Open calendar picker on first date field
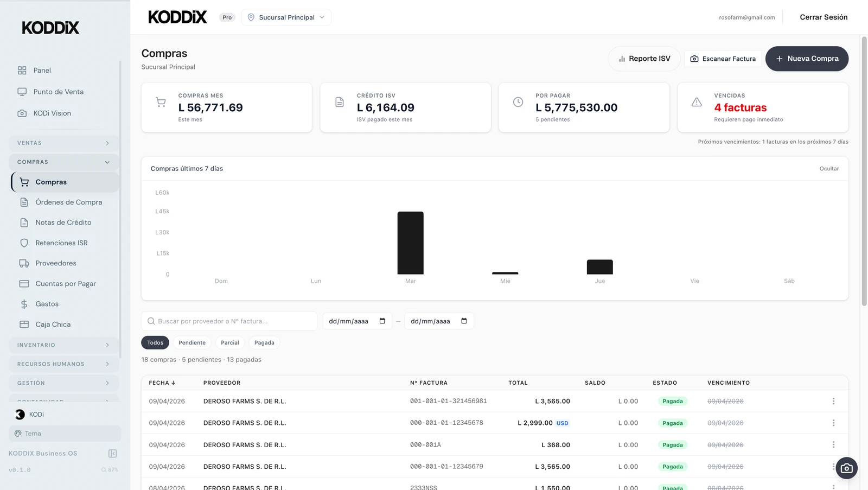Screen dimensions: 868x490 coord(382,321)
